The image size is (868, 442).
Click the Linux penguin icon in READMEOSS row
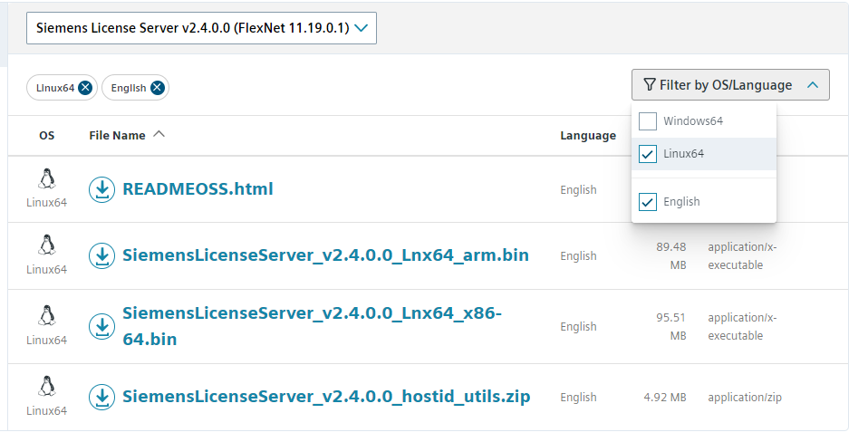46,179
